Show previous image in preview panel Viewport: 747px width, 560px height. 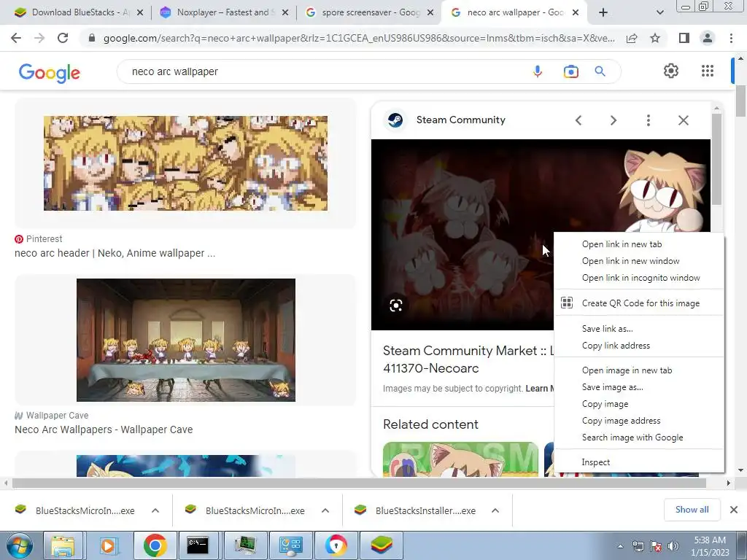pyautogui.click(x=578, y=120)
